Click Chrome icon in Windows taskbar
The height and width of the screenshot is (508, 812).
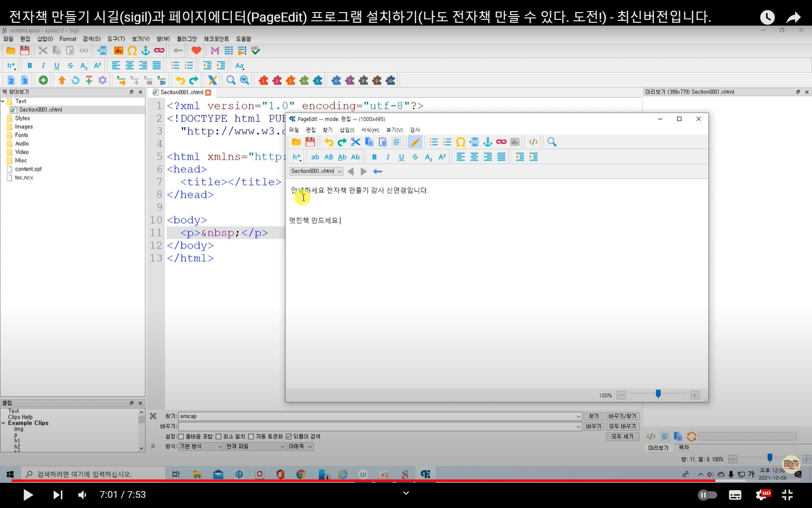coord(301,474)
